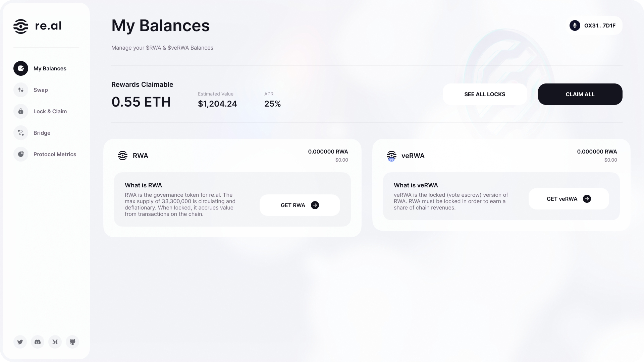The width and height of the screenshot is (644, 362).
Task: Click the re.al logo icon
Action: (x=21, y=26)
